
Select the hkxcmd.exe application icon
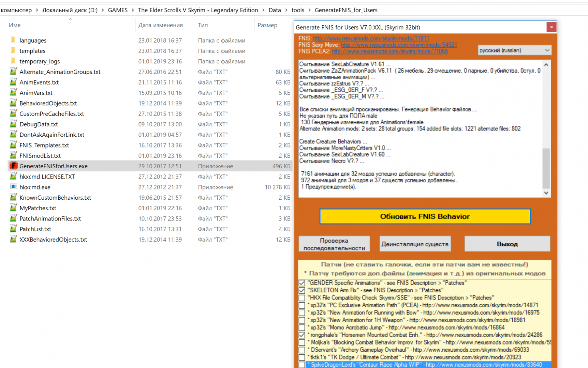[x=13, y=187]
